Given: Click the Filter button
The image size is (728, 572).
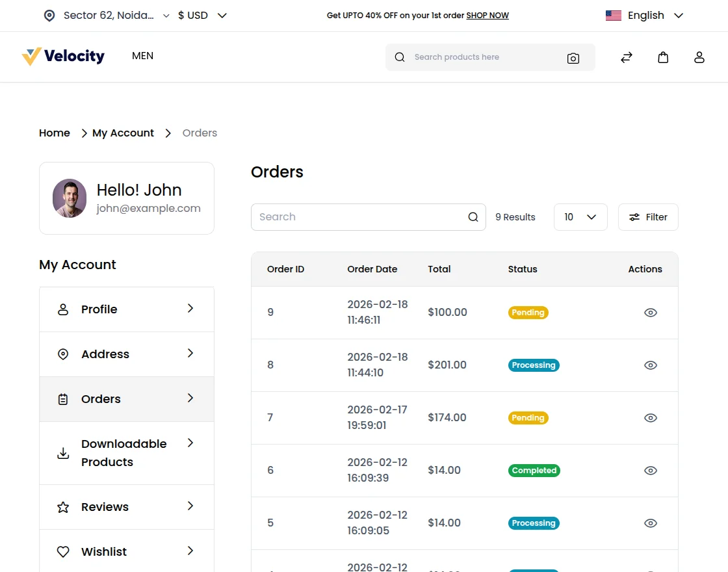Looking at the screenshot, I should [647, 217].
